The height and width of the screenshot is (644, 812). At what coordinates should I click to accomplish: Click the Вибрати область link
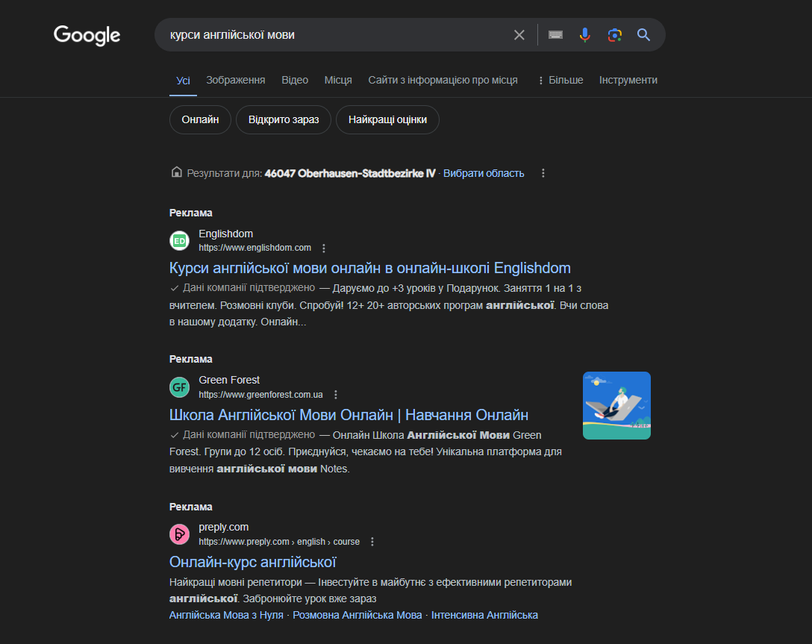pyautogui.click(x=484, y=173)
